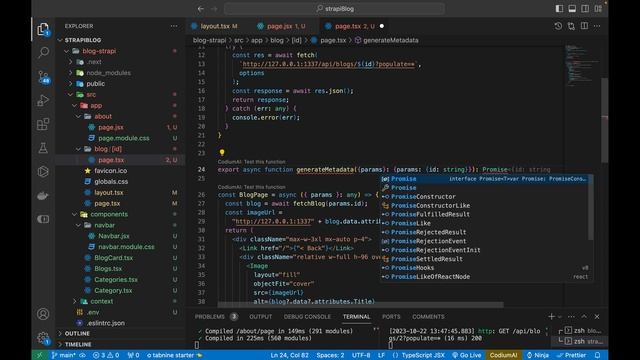The height and width of the screenshot is (360, 640).
Task: Open the Search view in activity bar
Action: click(43, 52)
